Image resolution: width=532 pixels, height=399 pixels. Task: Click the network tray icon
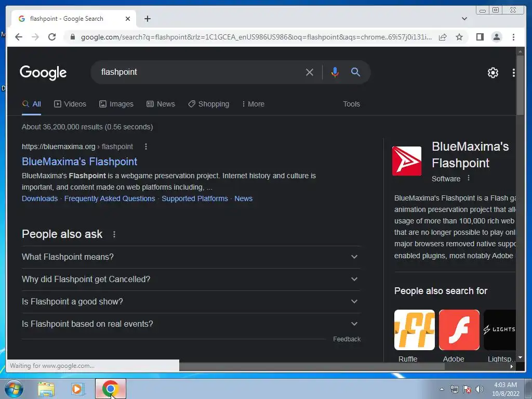coord(454,389)
